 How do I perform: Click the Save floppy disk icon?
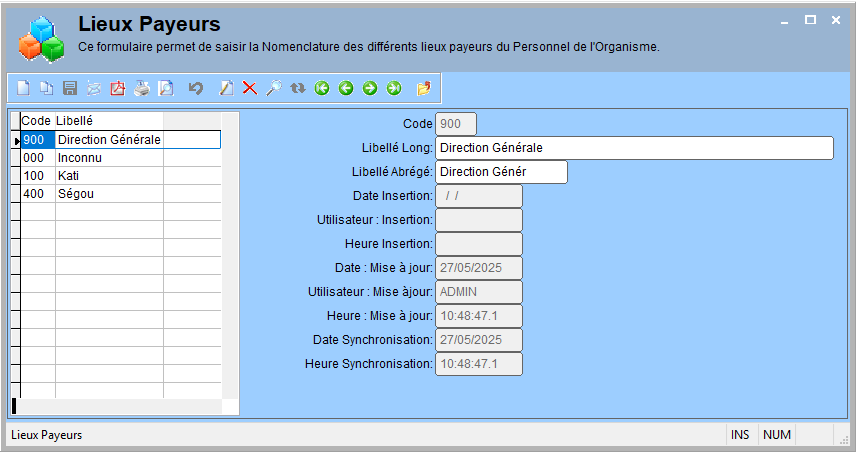70,88
